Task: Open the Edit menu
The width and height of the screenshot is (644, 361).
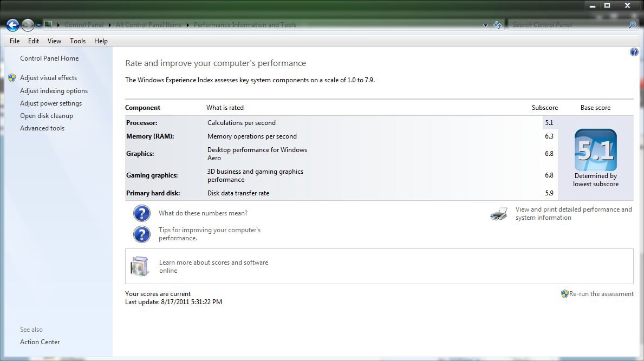Action: click(33, 41)
